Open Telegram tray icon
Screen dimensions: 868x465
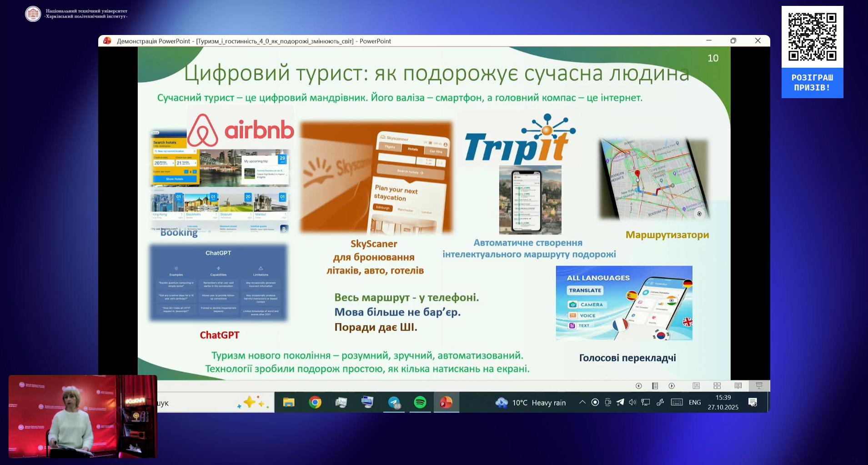point(620,402)
